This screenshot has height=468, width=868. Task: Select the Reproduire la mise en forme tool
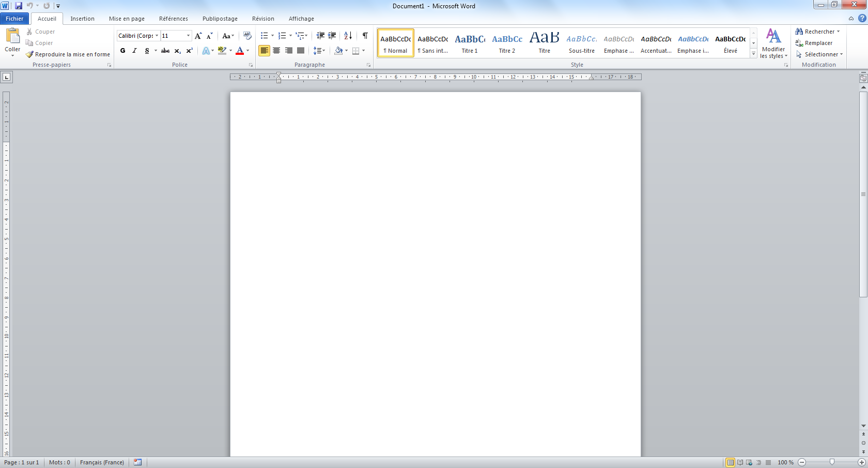68,54
